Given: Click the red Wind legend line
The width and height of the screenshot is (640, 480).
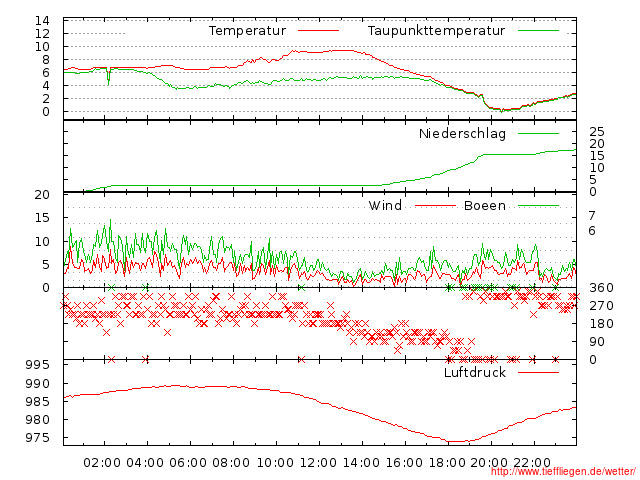Looking at the screenshot, I should (435, 206).
